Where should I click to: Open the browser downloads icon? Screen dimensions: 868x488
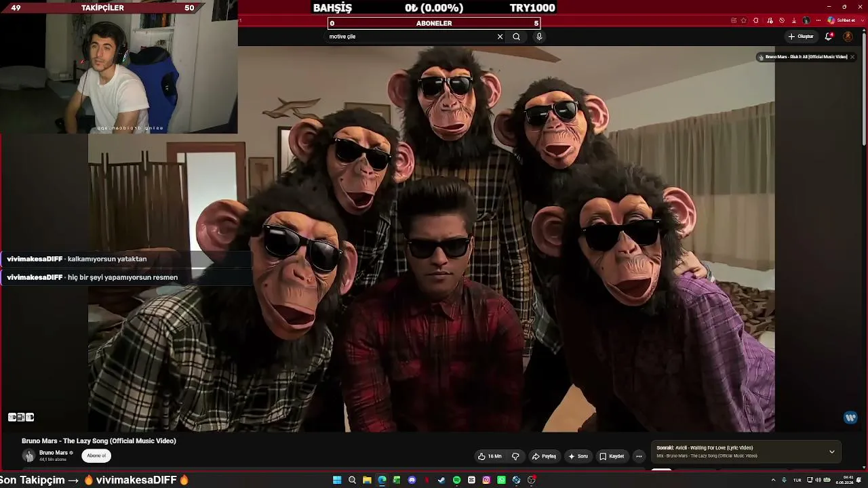point(794,20)
